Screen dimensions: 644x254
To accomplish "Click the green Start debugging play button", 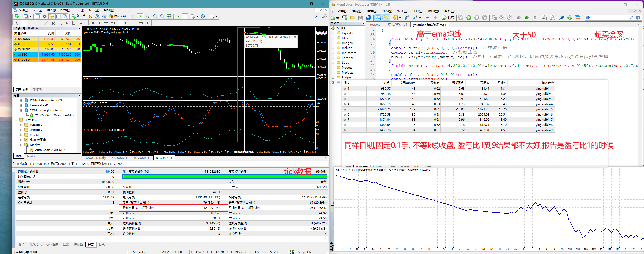I will 469,18.
